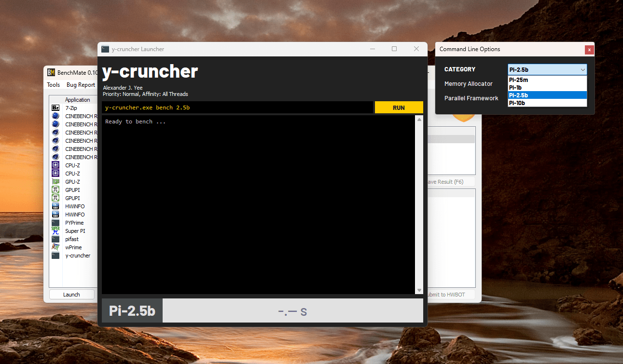Image resolution: width=623 pixels, height=364 pixels.
Task: Close the Command Line Options window
Action: pyautogui.click(x=589, y=50)
